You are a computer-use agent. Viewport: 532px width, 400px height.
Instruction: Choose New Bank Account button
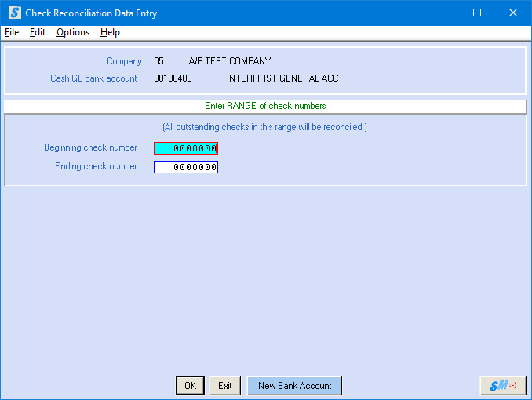(294, 386)
